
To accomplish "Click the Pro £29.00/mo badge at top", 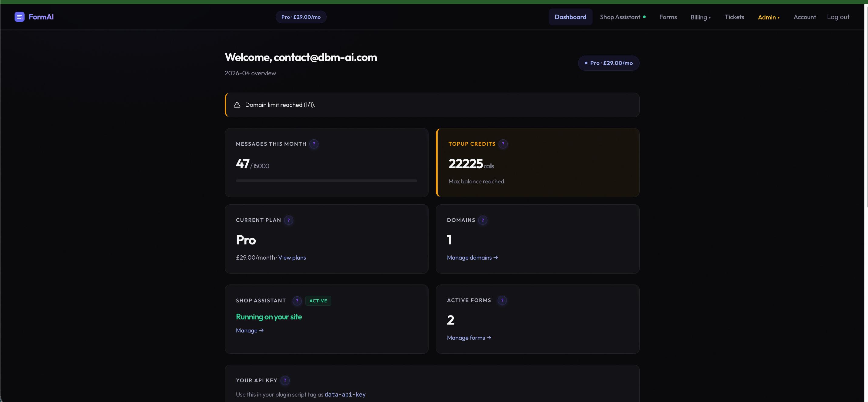I will [x=301, y=16].
